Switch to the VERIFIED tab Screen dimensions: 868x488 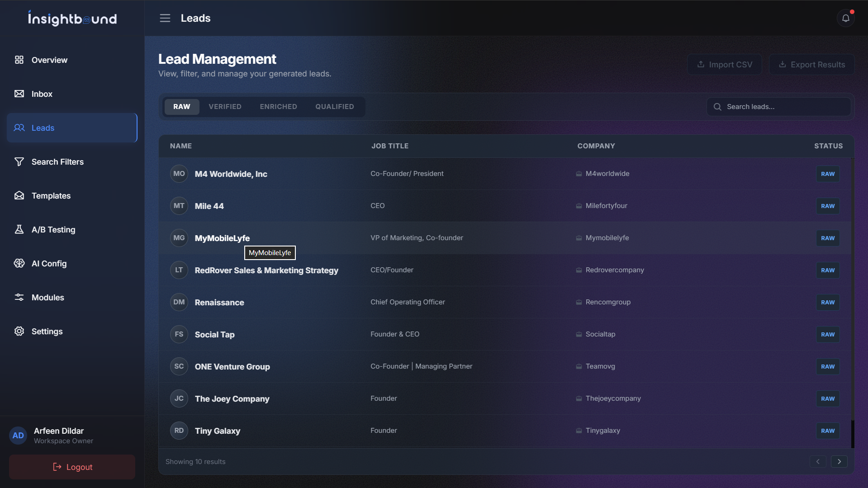(225, 107)
